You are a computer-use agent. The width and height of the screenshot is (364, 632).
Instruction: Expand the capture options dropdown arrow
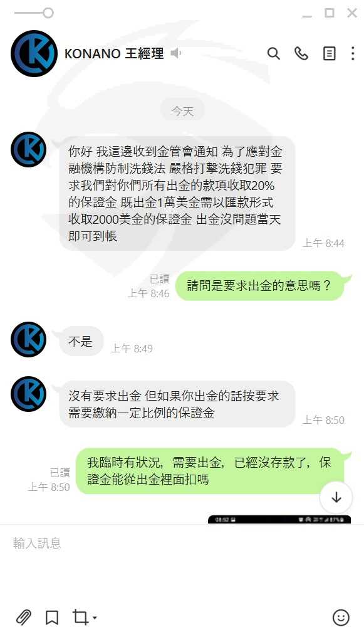click(x=95, y=618)
